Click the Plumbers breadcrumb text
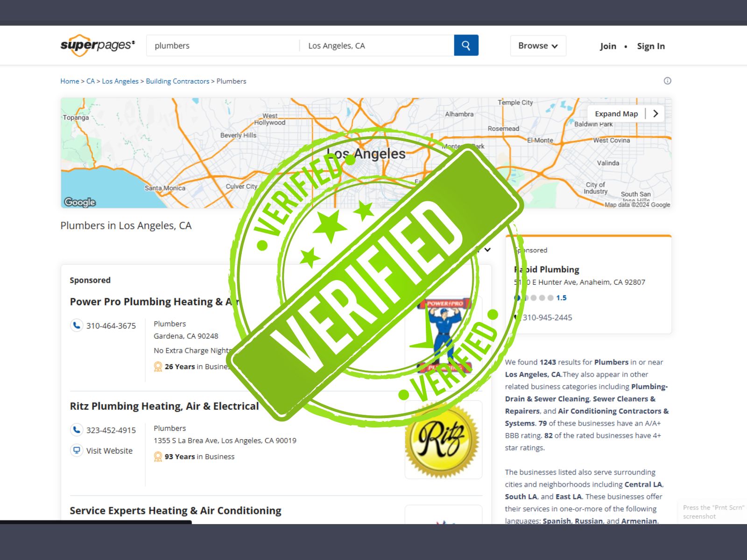This screenshot has height=560, width=747. click(231, 81)
